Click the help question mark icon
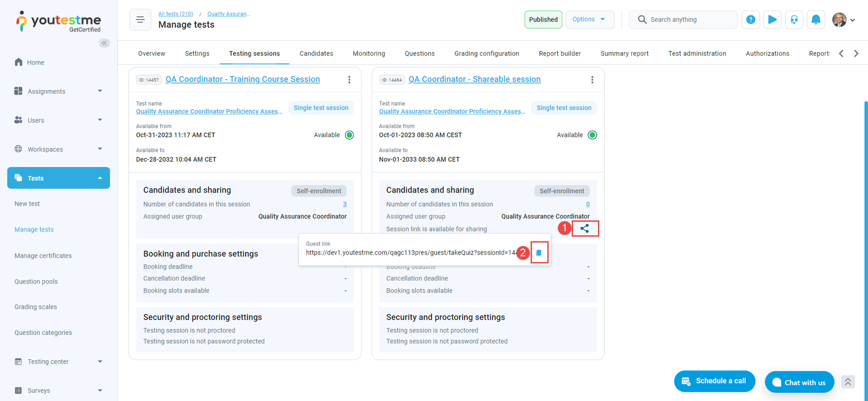 (750, 20)
